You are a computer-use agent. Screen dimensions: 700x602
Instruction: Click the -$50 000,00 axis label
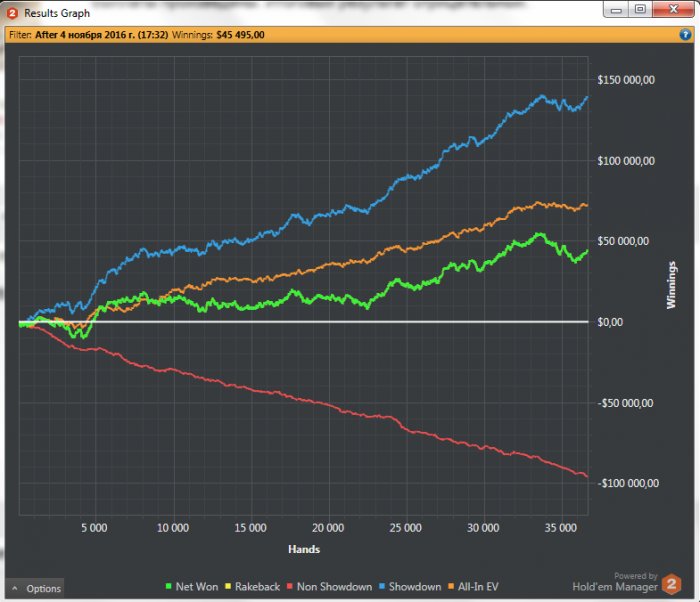click(625, 403)
